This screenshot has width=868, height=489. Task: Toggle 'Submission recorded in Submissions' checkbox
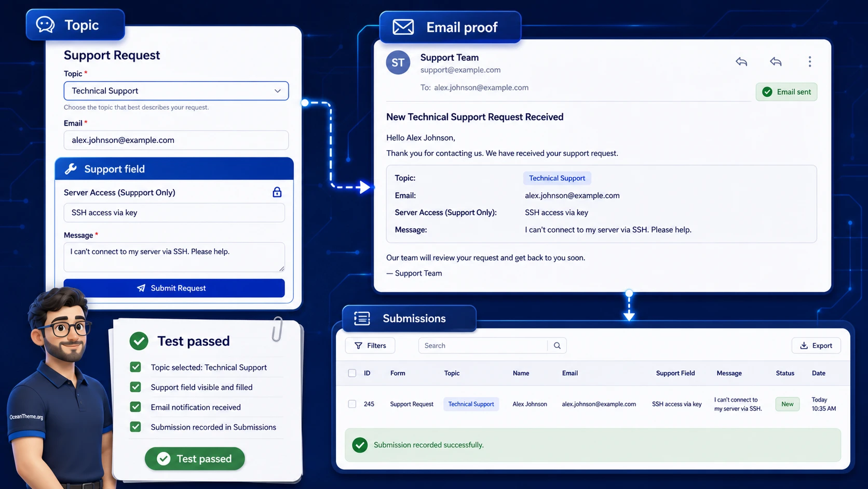point(135,427)
